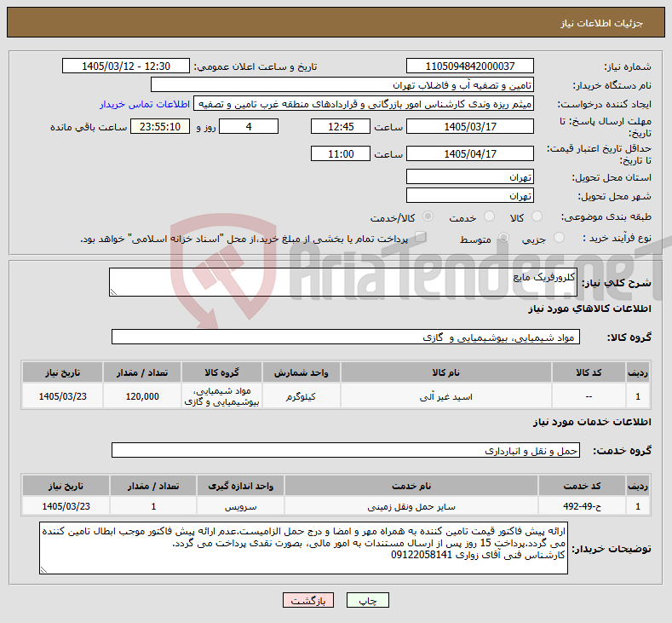The height and width of the screenshot is (623, 672).
Task: Click the تعداد / مقدار header in goods table
Action: [x=142, y=372]
